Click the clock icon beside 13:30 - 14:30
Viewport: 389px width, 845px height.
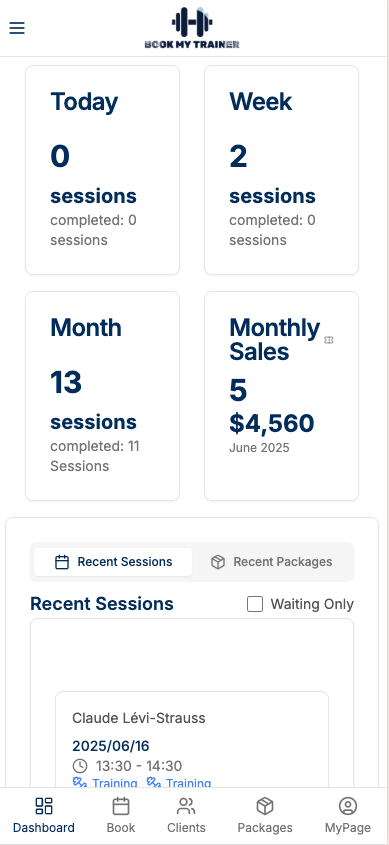80,766
